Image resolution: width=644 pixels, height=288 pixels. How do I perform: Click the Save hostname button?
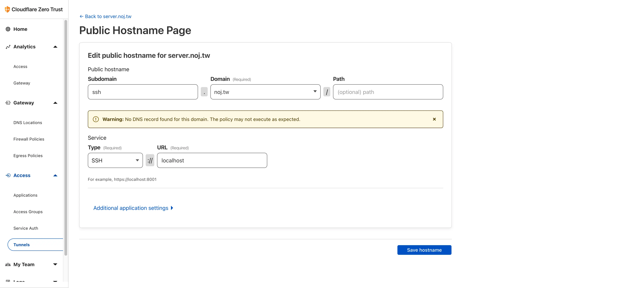424,250
